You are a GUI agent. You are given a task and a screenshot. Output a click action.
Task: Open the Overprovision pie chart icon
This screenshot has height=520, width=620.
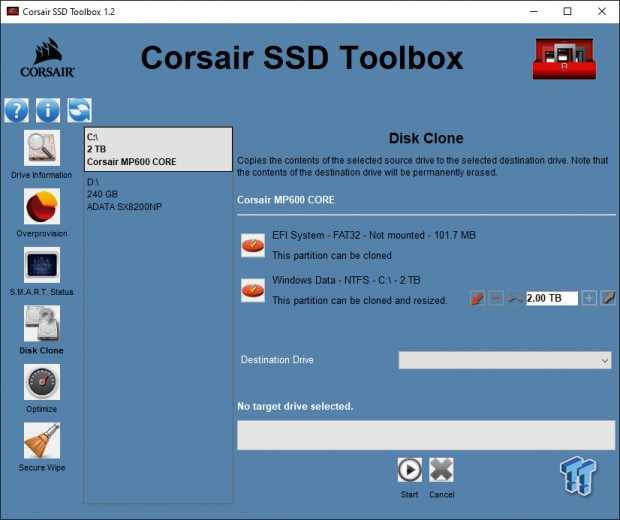click(x=42, y=206)
